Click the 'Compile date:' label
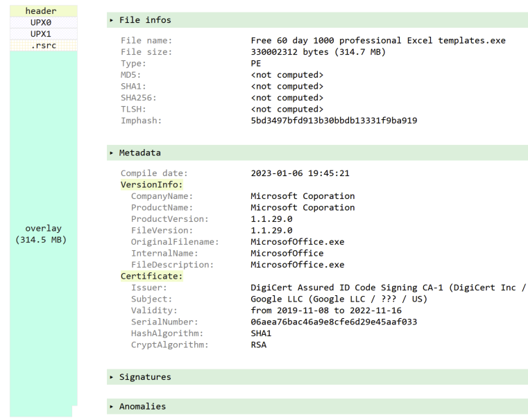 (x=154, y=173)
